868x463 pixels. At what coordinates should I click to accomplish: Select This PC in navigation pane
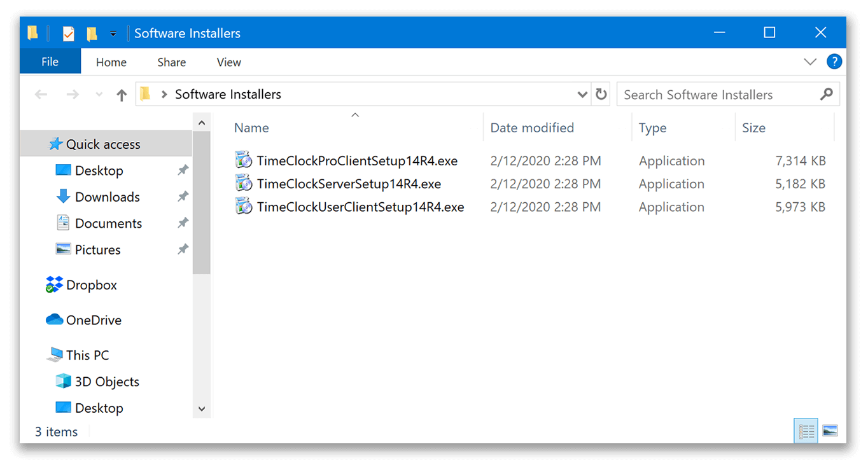click(87, 355)
